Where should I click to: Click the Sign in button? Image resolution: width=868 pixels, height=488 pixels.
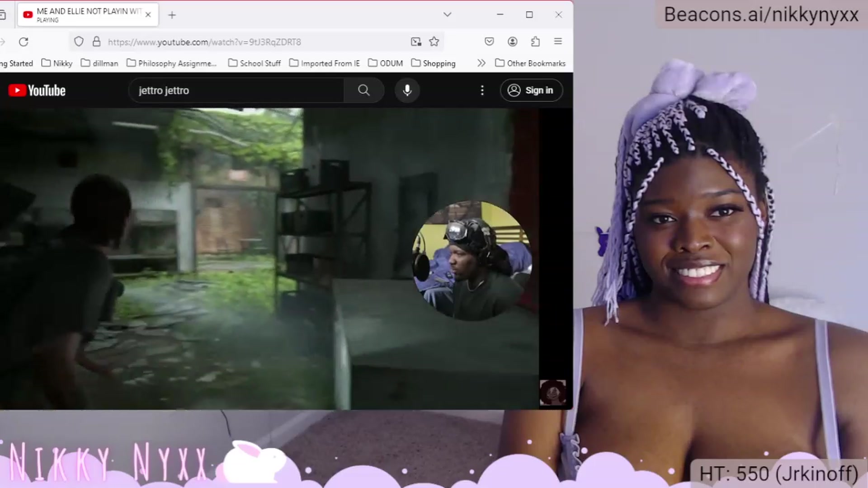pos(531,90)
